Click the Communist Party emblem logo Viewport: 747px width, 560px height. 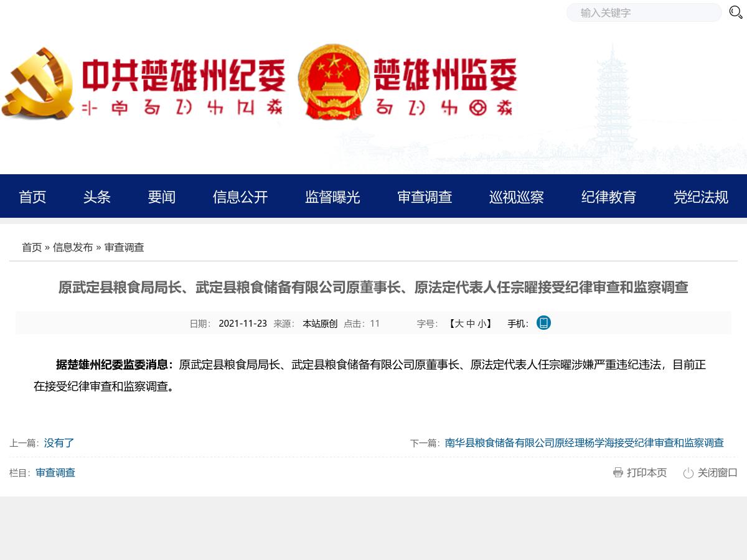tap(37, 83)
